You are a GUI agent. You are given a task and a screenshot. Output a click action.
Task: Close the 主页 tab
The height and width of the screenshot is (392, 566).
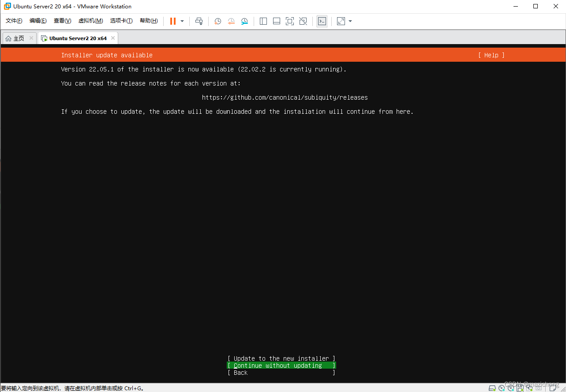pos(31,38)
